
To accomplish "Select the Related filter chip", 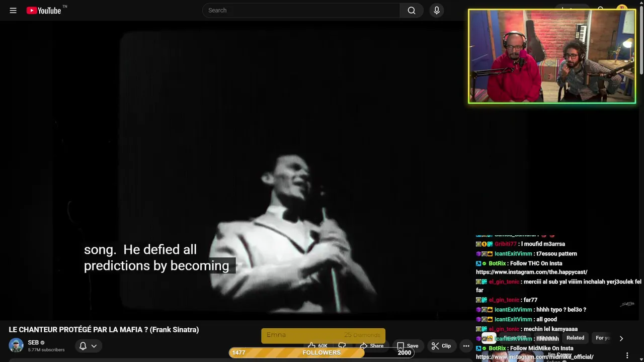I will [x=575, y=338].
